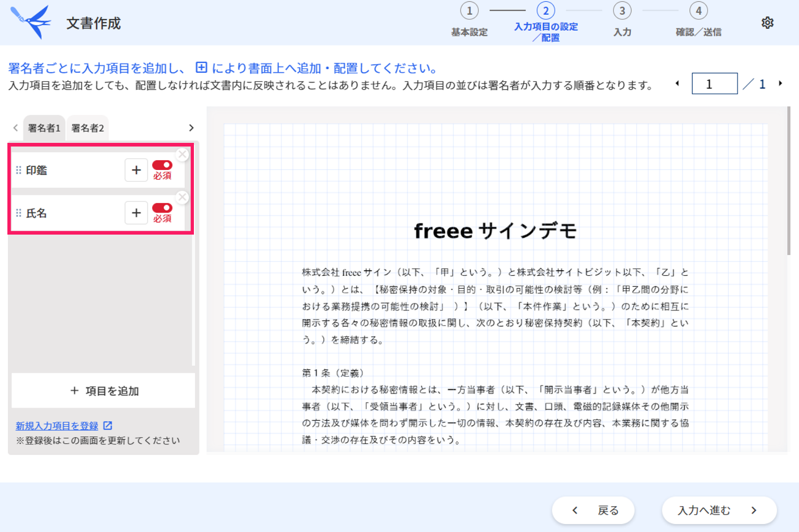
Task: Click the 戻る button
Action: pos(593,510)
